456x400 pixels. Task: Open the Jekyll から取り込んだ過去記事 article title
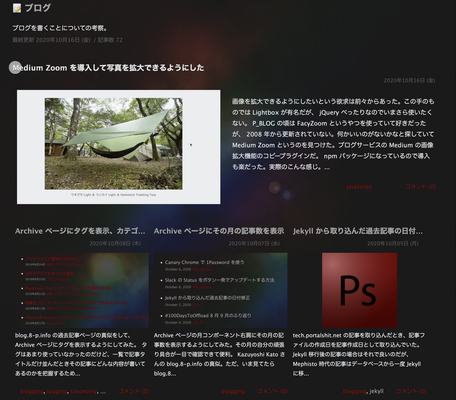tap(358, 231)
